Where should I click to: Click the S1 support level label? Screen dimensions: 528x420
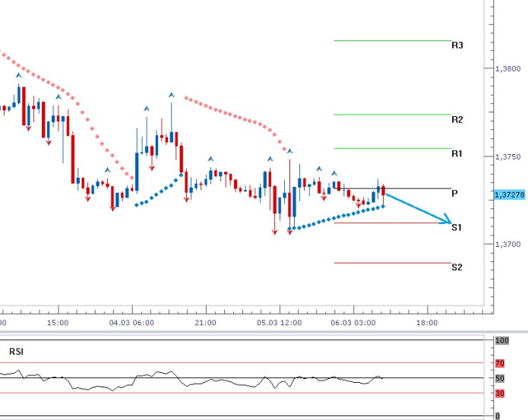click(457, 227)
